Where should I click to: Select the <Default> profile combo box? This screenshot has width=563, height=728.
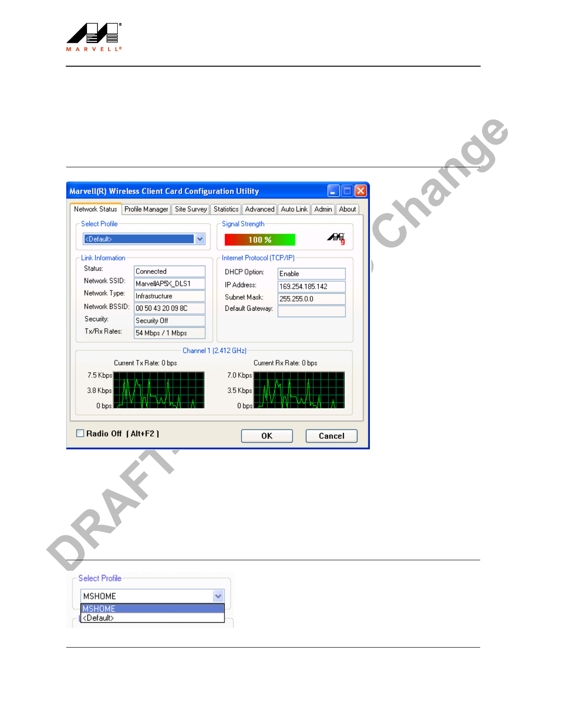pos(144,239)
